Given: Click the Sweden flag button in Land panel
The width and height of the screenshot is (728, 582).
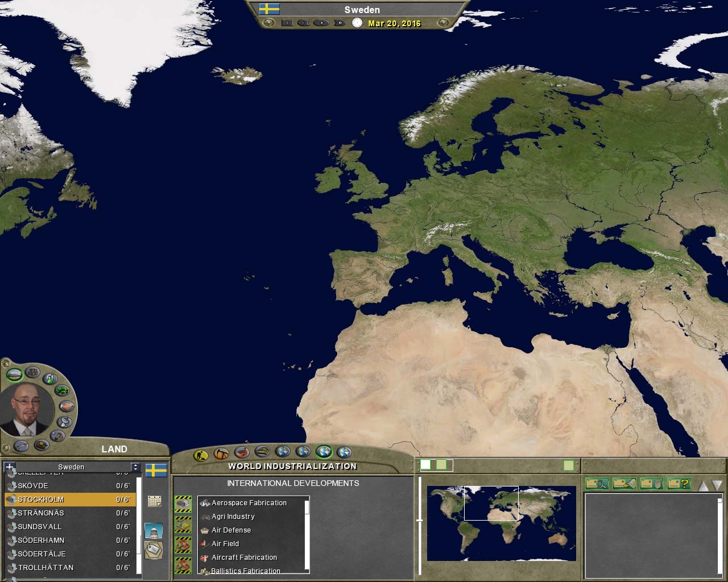Looking at the screenshot, I should pos(156,471).
